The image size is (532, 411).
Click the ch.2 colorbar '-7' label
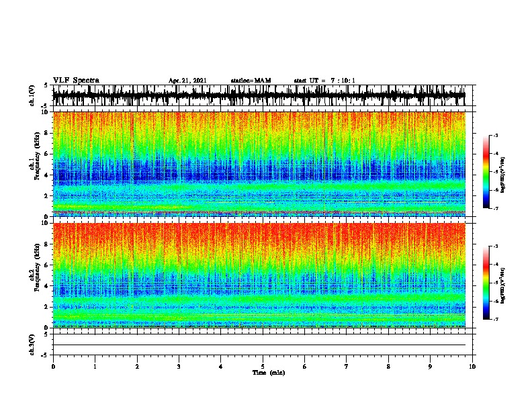(495, 319)
